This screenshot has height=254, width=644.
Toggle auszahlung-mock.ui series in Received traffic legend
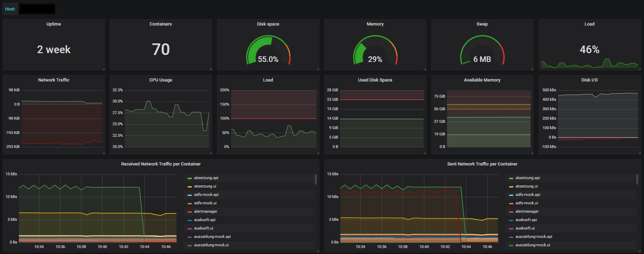(211, 245)
